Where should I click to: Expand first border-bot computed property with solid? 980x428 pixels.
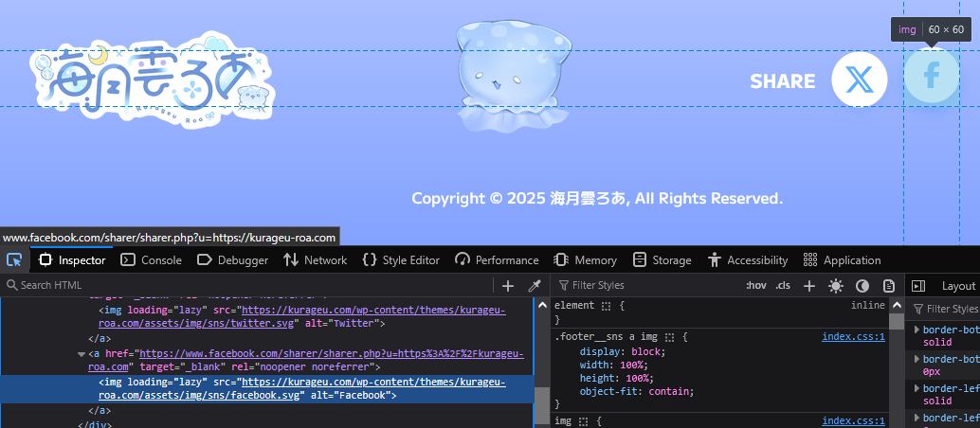coord(916,330)
